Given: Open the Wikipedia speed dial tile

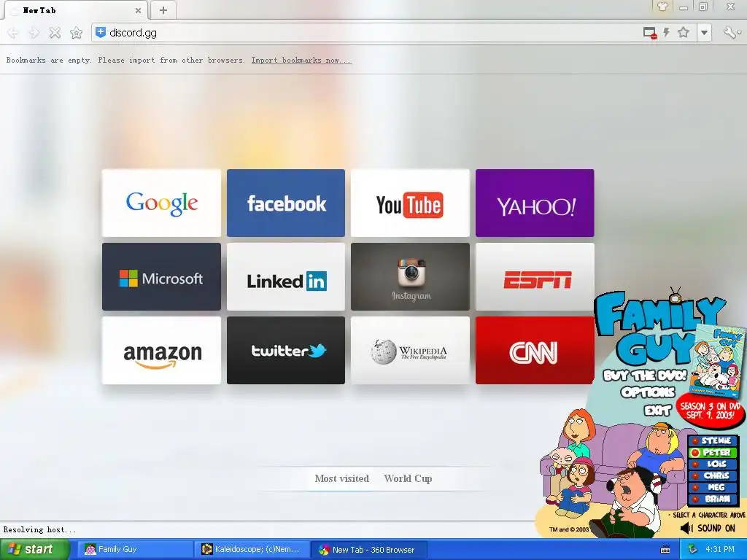Looking at the screenshot, I should tap(410, 351).
